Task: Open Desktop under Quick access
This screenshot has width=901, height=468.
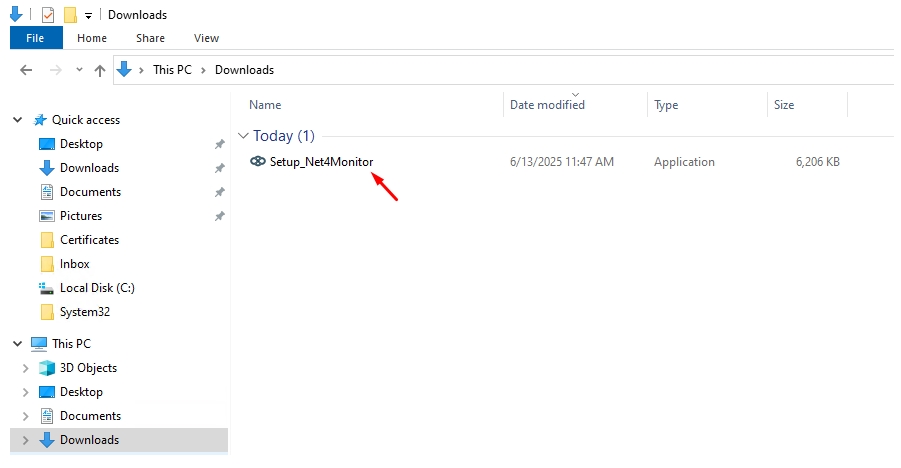Action: coord(81,144)
